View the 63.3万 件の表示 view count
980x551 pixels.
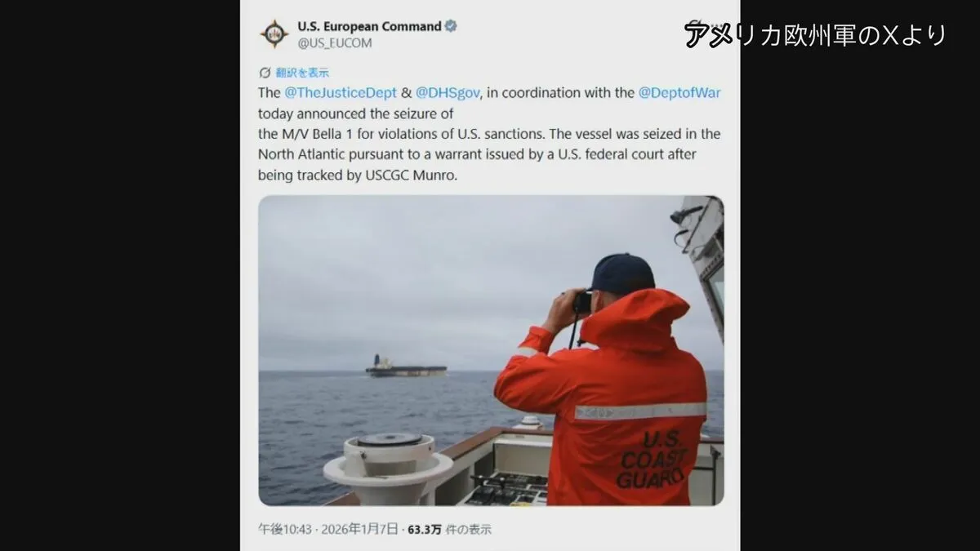[448, 529]
